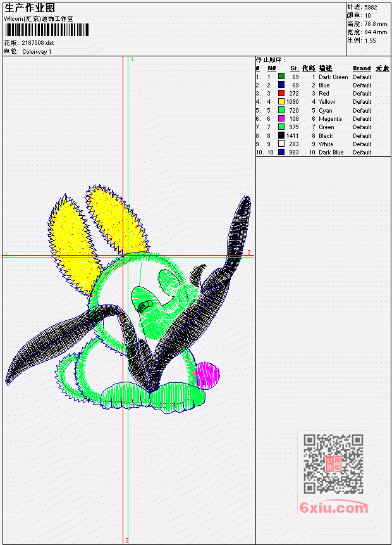The height and width of the screenshot is (545, 392).
Task: Select the "Colorway 1" text
Action: [37, 52]
